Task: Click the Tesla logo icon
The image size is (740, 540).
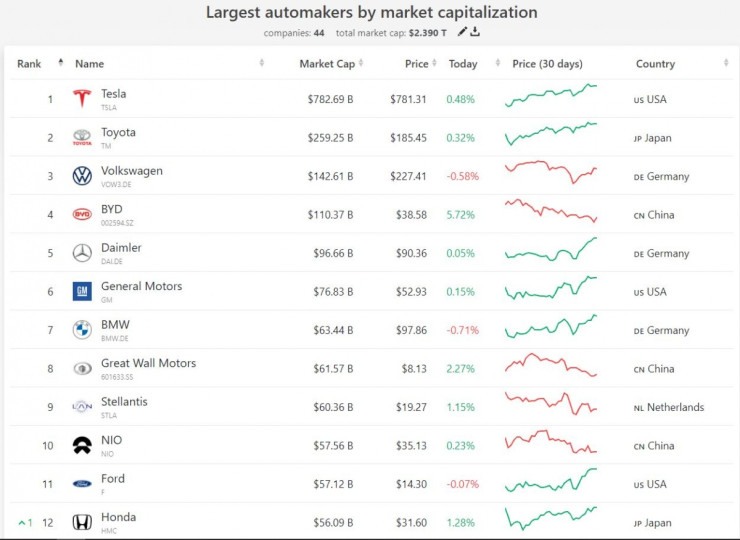Action: [82, 99]
